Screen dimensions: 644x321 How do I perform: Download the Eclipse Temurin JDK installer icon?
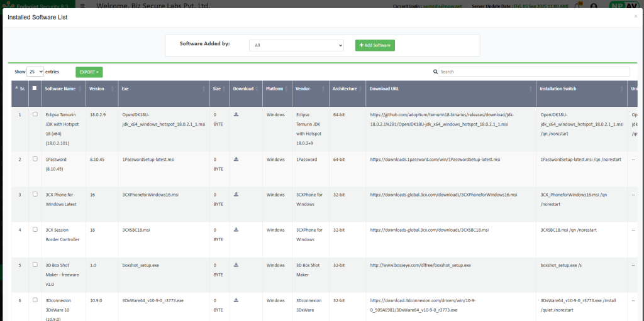[x=236, y=114]
